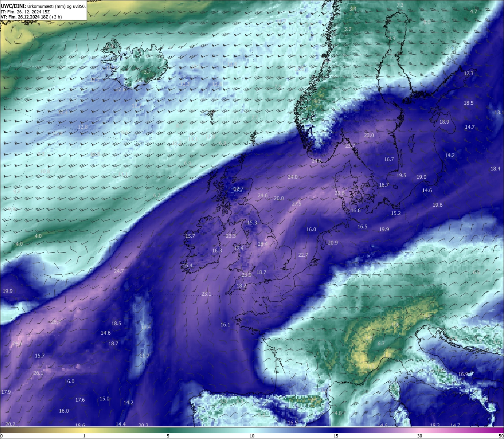Select the 23.0 value over Sweden

(369, 135)
